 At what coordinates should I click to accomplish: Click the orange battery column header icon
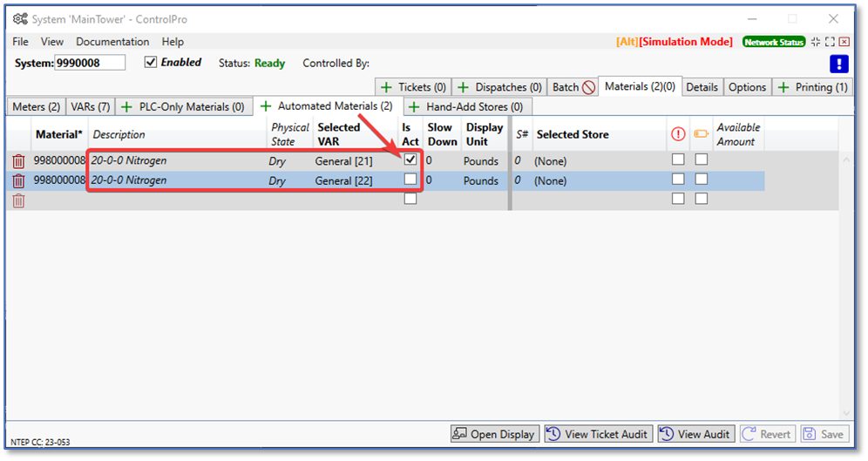701,134
